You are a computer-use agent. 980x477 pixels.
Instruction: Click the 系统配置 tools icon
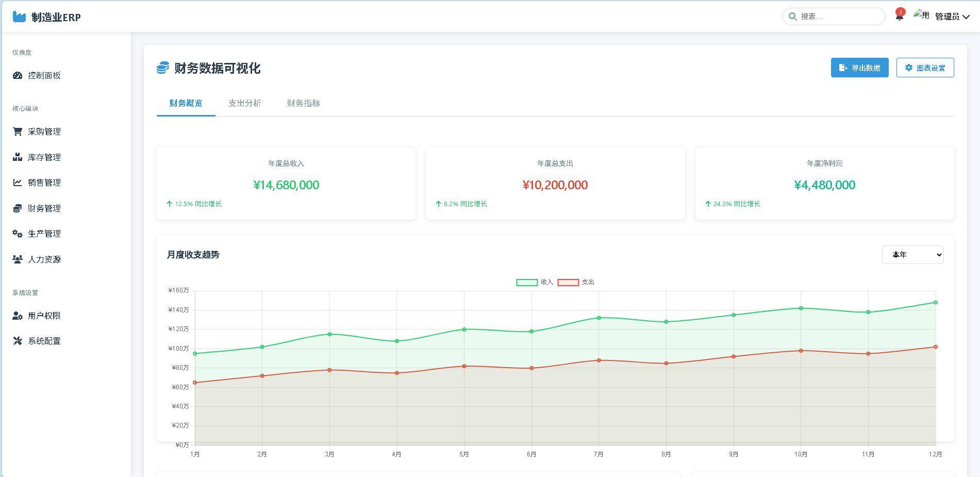click(x=18, y=341)
